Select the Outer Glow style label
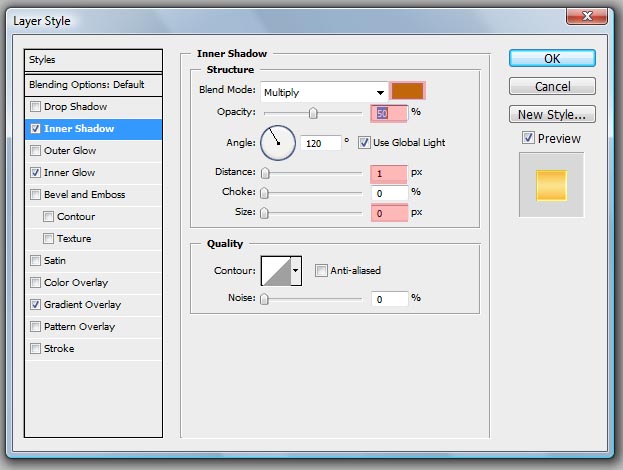The image size is (623, 470). [x=70, y=151]
